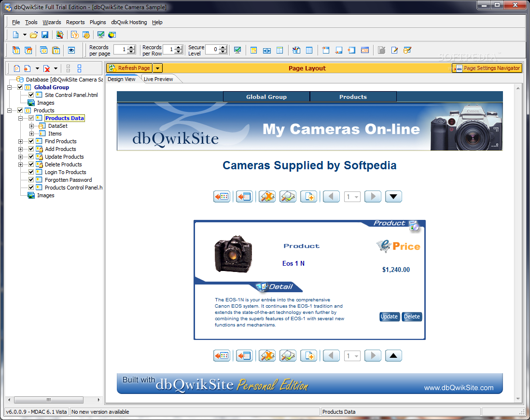Open the New file dropdown arrow
530x420 pixels.
coord(25,35)
